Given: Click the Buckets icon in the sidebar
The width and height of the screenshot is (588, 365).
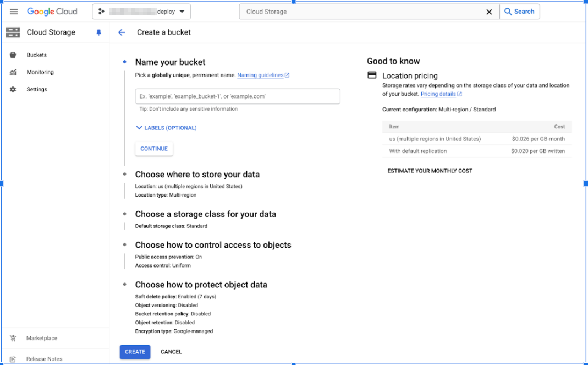Looking at the screenshot, I should tap(13, 55).
